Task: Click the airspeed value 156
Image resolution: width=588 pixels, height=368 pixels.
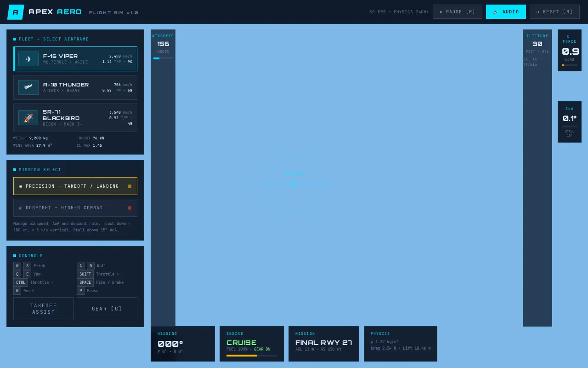Action: pos(163,44)
